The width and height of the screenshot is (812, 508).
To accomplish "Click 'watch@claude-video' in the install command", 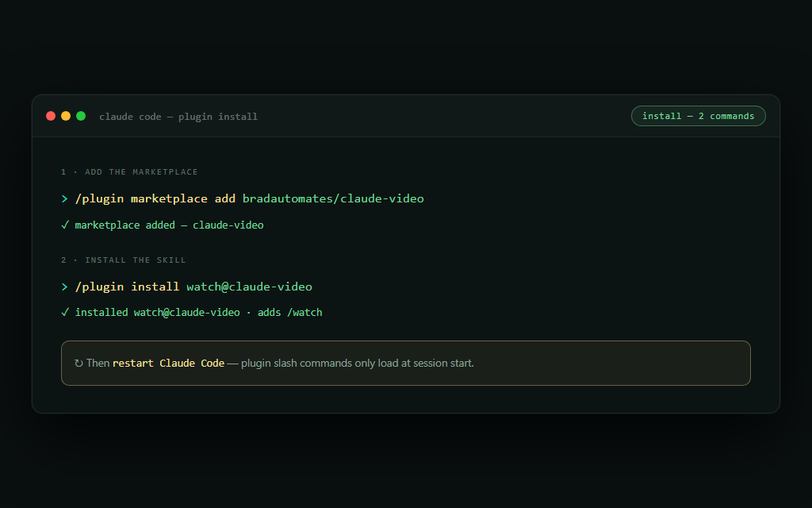I will tap(249, 287).
